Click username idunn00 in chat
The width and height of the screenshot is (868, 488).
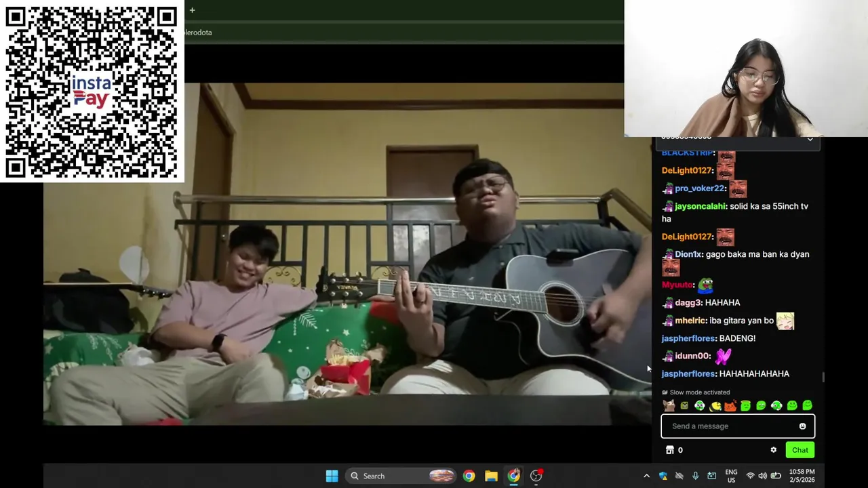692,356
